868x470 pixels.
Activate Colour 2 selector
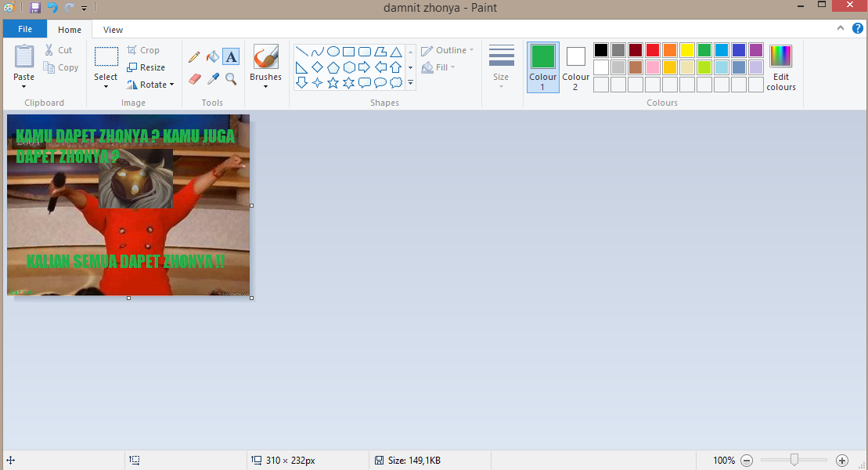pyautogui.click(x=576, y=67)
